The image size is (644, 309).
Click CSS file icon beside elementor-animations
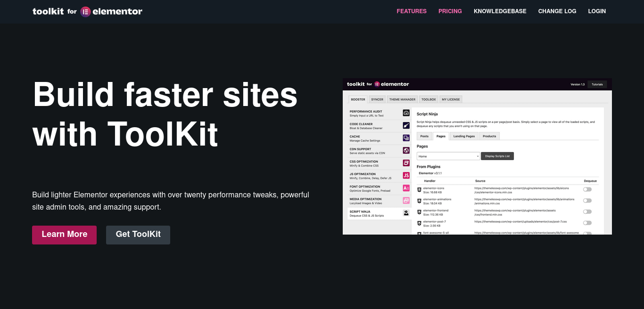(419, 201)
